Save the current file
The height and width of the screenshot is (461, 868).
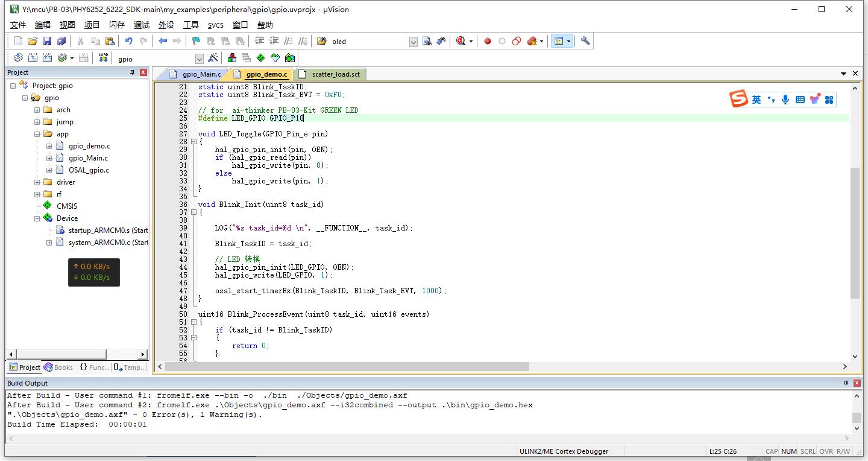[47, 41]
